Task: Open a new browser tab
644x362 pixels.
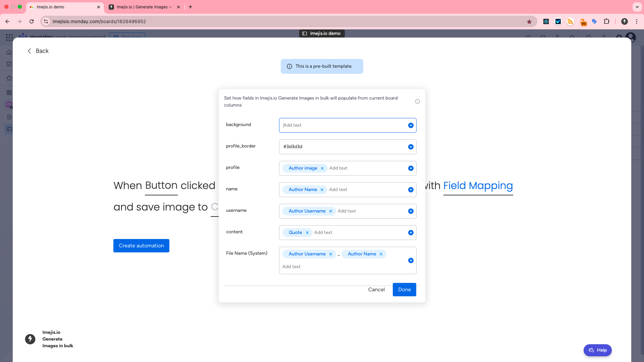Action: [x=191, y=7]
